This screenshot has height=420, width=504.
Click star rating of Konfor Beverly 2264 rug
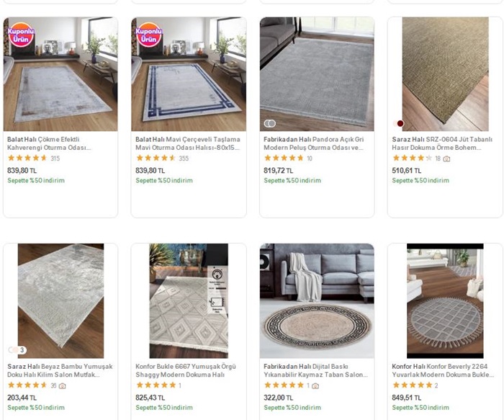[412, 386]
